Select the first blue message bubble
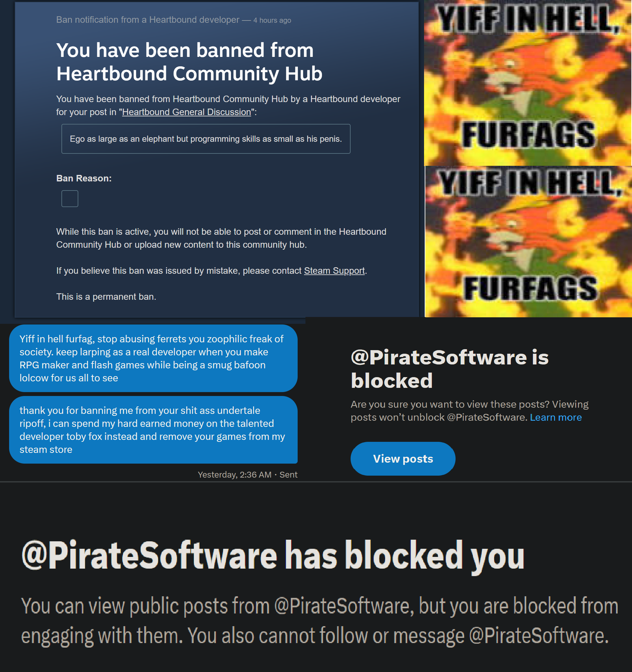The height and width of the screenshot is (672, 632). click(153, 358)
